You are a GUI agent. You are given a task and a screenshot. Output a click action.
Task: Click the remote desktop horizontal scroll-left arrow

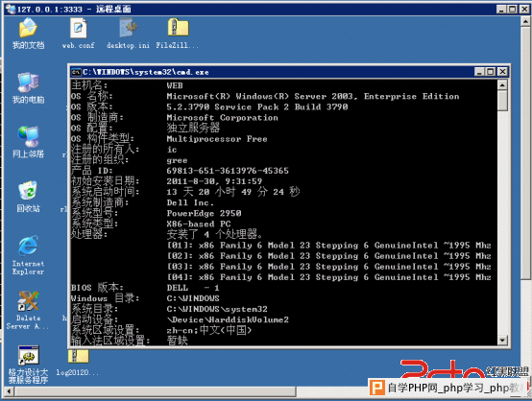[x=10, y=391]
